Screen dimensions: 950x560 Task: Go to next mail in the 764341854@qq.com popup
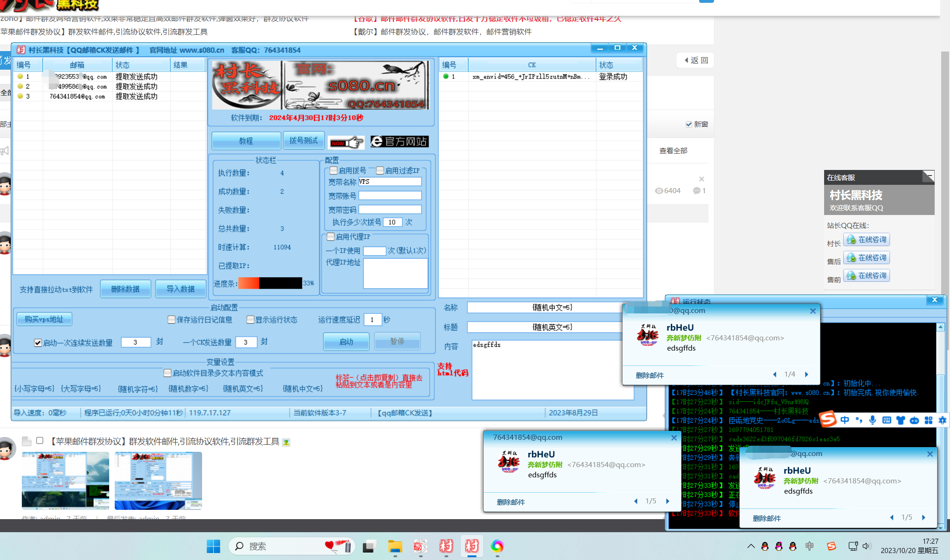pyautogui.click(x=668, y=501)
